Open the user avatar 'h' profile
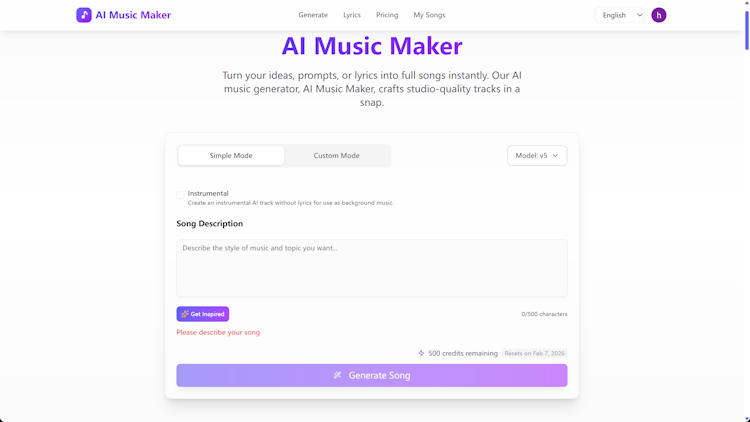Image resolution: width=750 pixels, height=422 pixels. point(658,15)
